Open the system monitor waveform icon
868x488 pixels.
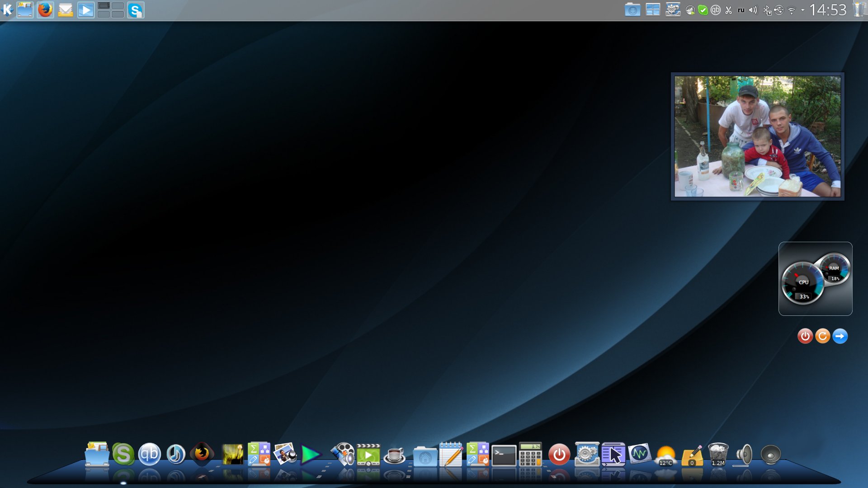(639, 454)
